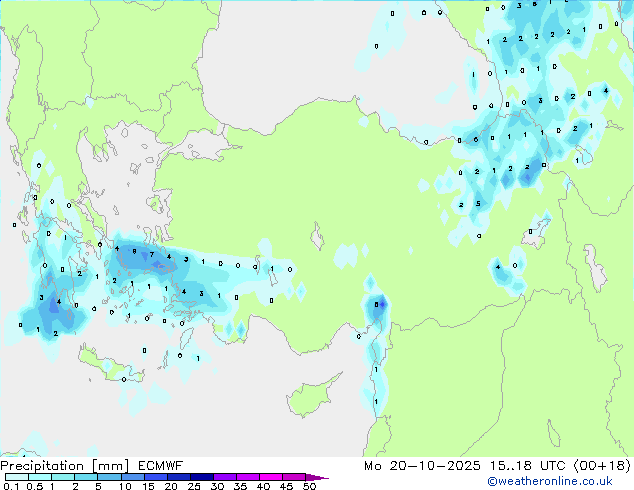The image size is (634, 490).
Task: Select the purple swatch between 30 and 35
Action: [x=224, y=477]
